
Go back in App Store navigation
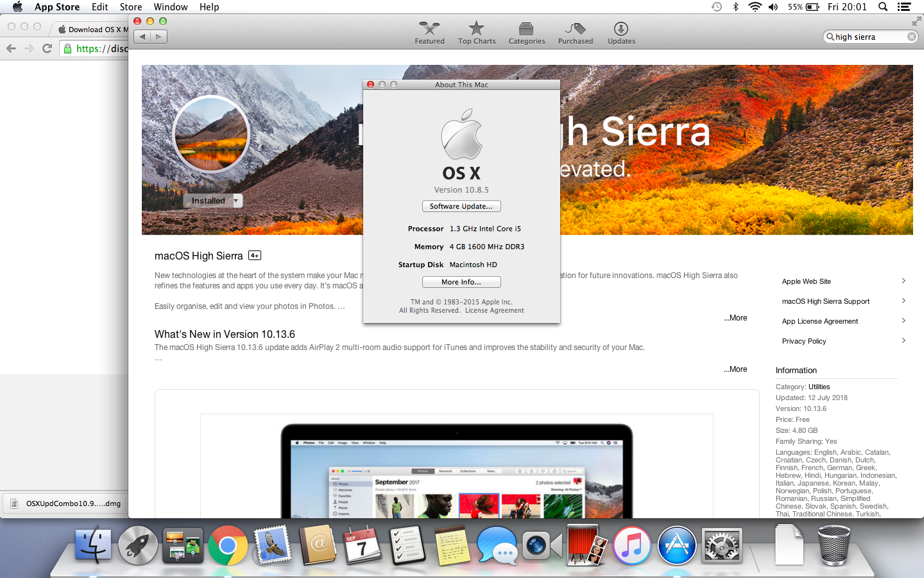click(142, 37)
